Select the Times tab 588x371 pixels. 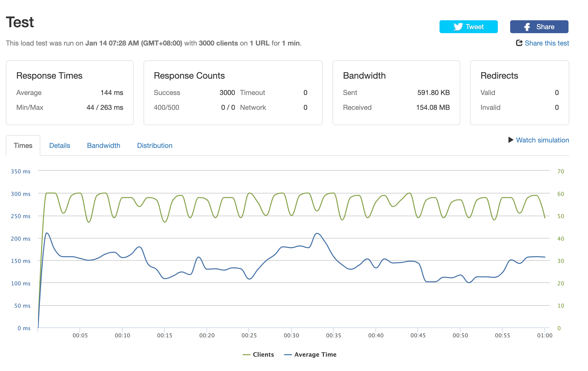23,145
